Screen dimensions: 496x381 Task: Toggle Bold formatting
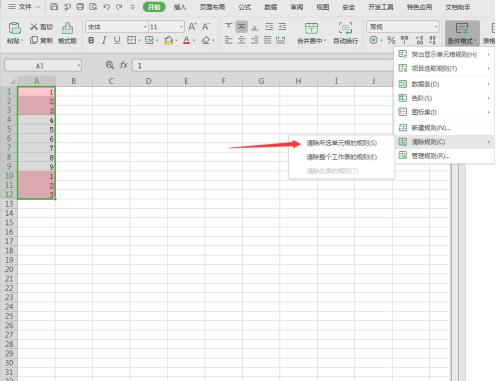click(91, 40)
